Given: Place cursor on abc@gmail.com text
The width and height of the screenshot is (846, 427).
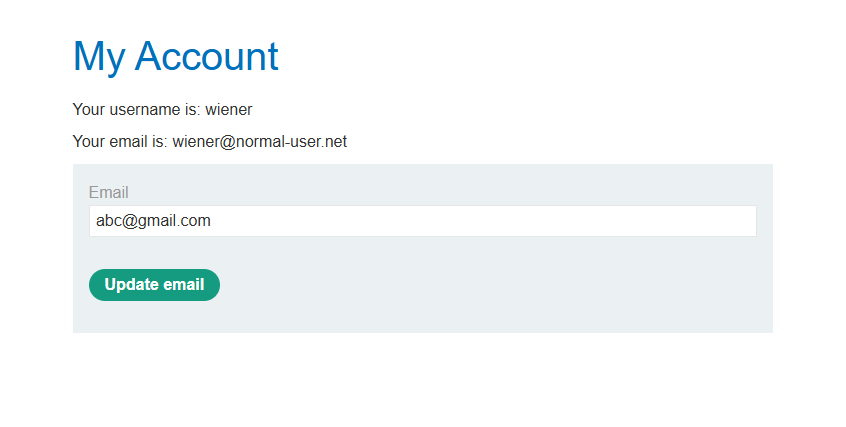Looking at the screenshot, I should pyautogui.click(x=153, y=221).
